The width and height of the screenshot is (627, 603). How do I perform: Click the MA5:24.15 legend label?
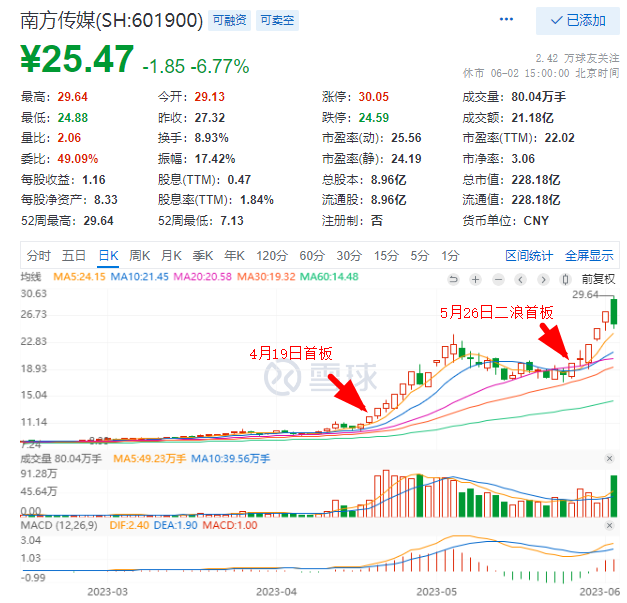[x=79, y=277]
